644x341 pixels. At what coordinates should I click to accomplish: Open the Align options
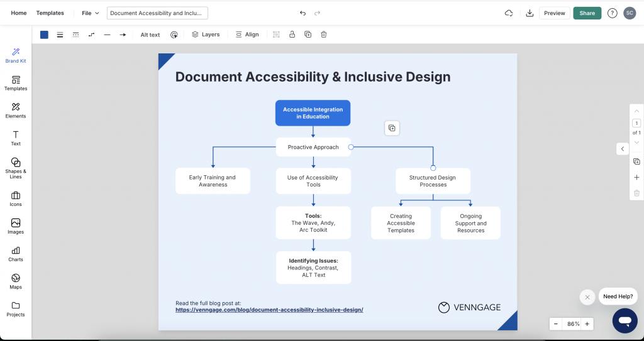click(247, 35)
